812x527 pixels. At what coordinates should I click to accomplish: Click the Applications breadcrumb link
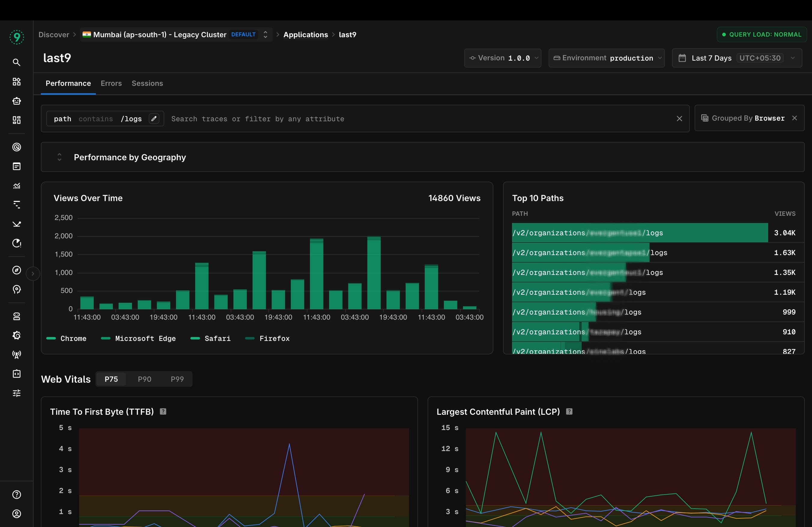[305, 35]
